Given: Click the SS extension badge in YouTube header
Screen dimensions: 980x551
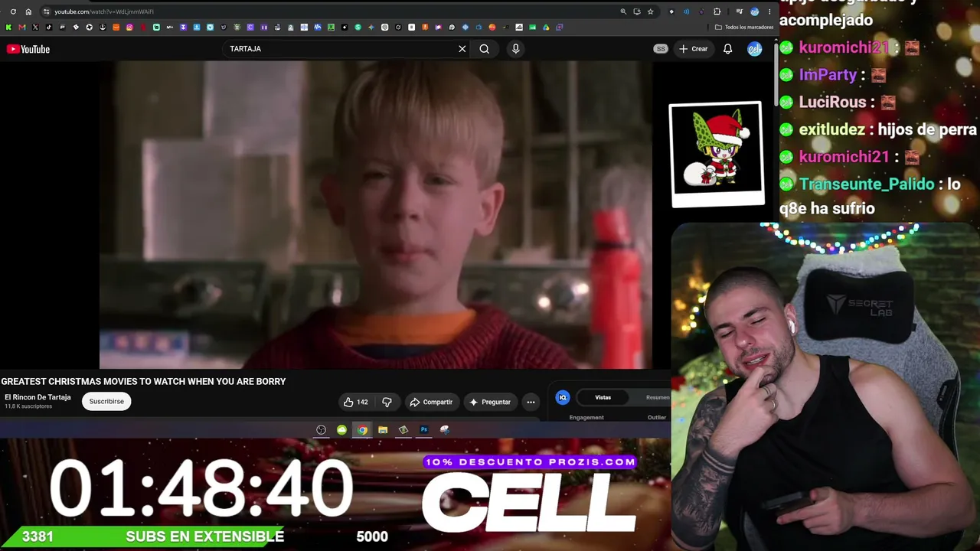Looking at the screenshot, I should pos(660,49).
